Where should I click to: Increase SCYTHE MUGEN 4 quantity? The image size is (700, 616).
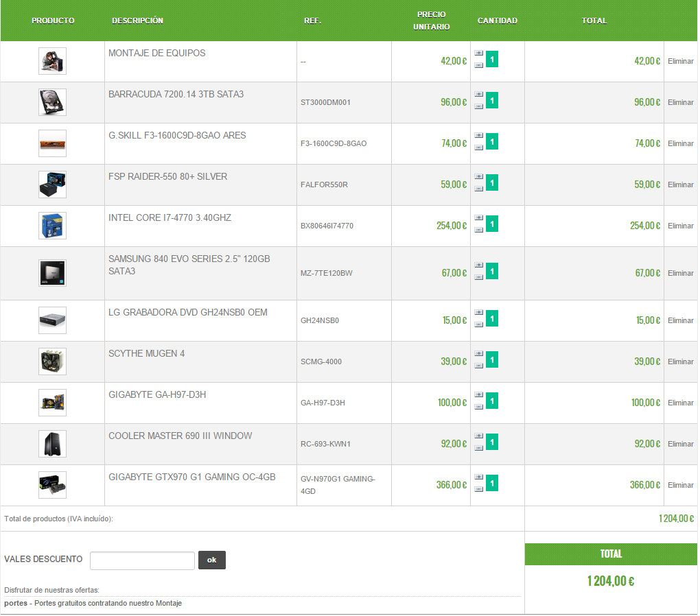(x=478, y=353)
